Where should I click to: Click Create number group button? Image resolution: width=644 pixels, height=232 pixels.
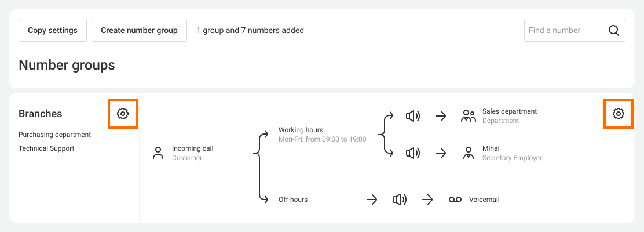point(139,30)
